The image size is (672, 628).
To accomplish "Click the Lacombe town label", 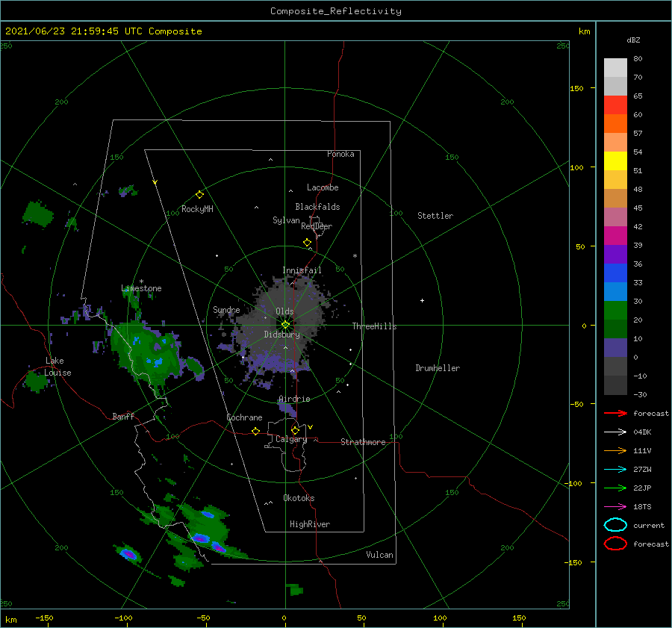I will click(x=323, y=187).
